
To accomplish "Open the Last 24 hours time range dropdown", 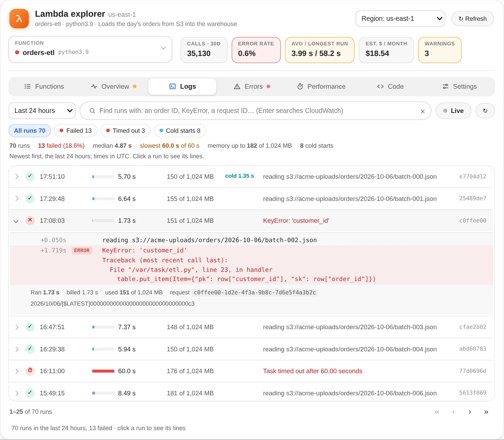I will click(x=42, y=111).
